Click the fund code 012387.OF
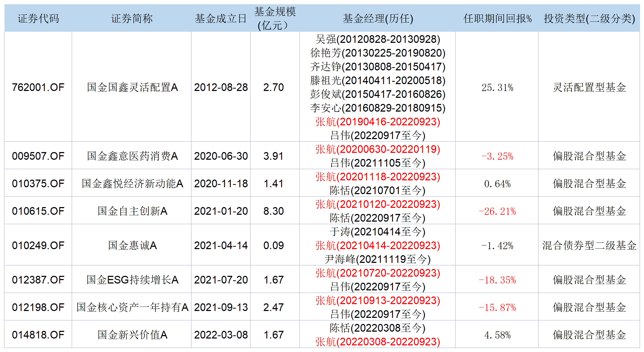The height and width of the screenshot is (352, 644). pos(38,280)
